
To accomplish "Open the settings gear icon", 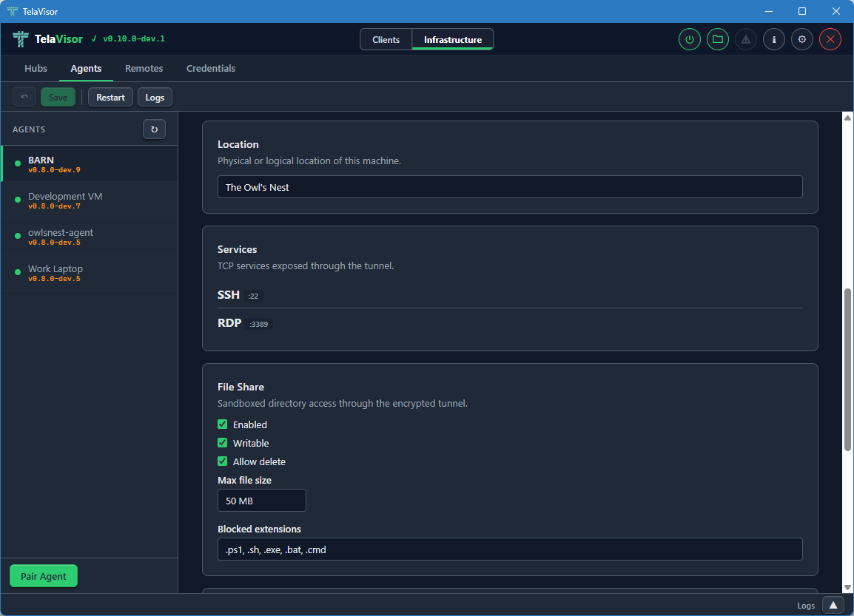I will click(801, 39).
